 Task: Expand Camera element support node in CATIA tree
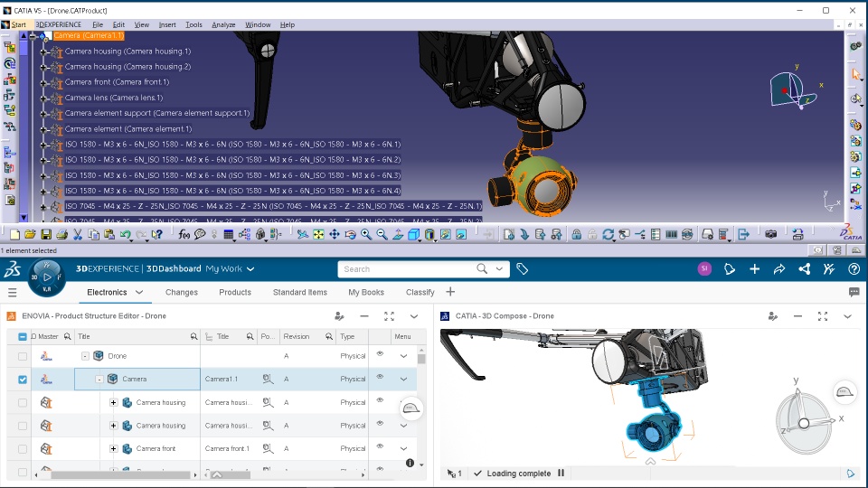pyautogui.click(x=43, y=114)
